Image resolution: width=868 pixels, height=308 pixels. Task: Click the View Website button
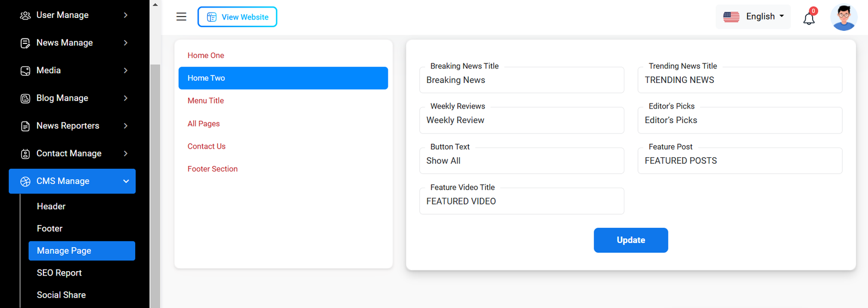[237, 17]
